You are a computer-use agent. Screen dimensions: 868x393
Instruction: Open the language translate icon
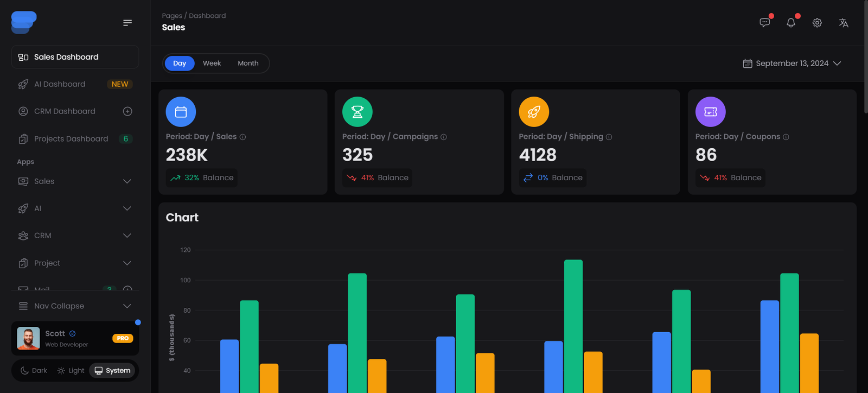point(844,23)
